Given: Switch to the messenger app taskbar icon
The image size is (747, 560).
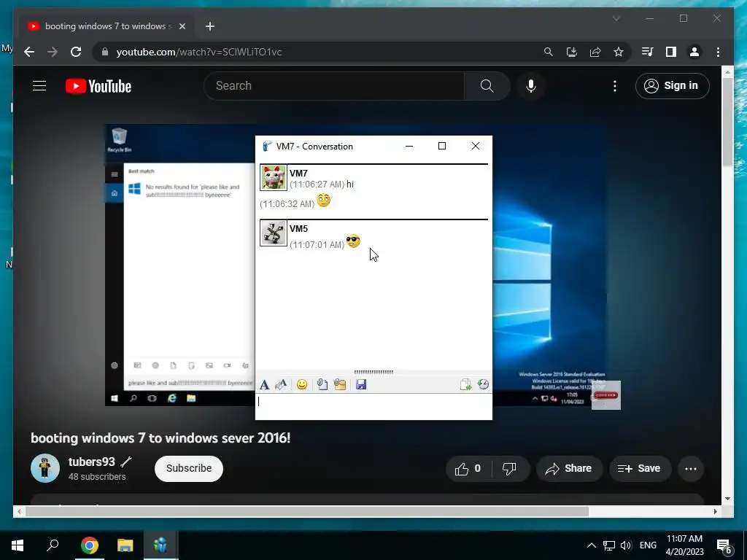Looking at the screenshot, I should point(160,545).
